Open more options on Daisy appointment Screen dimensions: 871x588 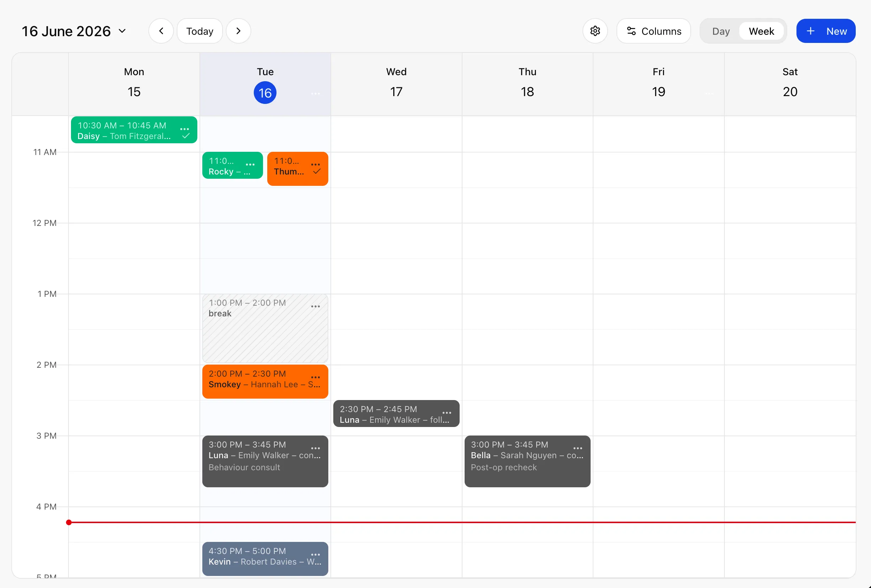point(185,129)
